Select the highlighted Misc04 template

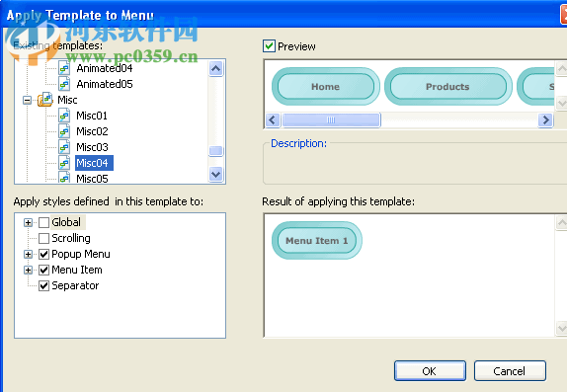pyautogui.click(x=94, y=163)
